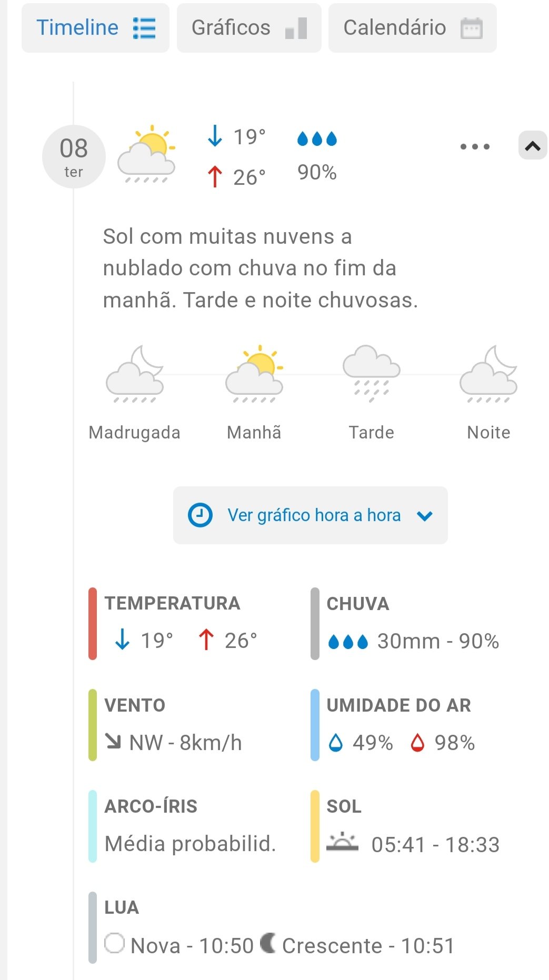Click the clock icon on hourly button
Screen dimensions: 549x980
click(x=200, y=515)
